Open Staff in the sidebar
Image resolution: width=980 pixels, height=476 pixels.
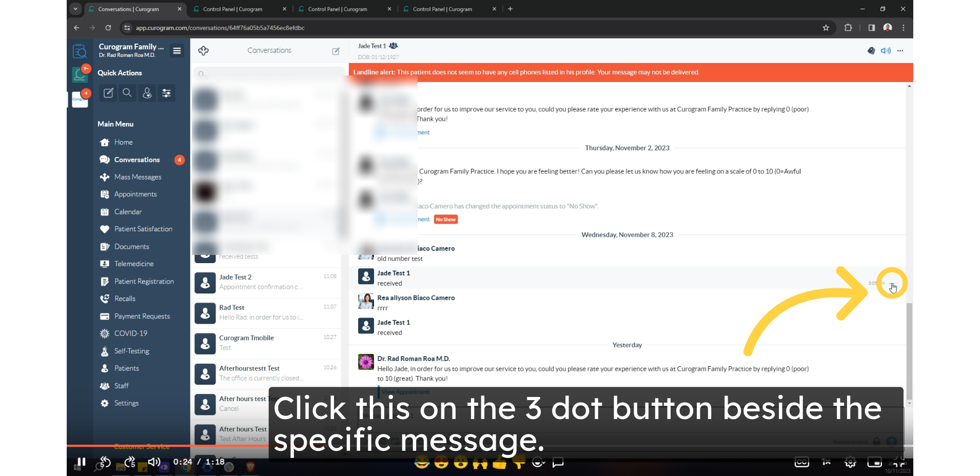click(121, 386)
